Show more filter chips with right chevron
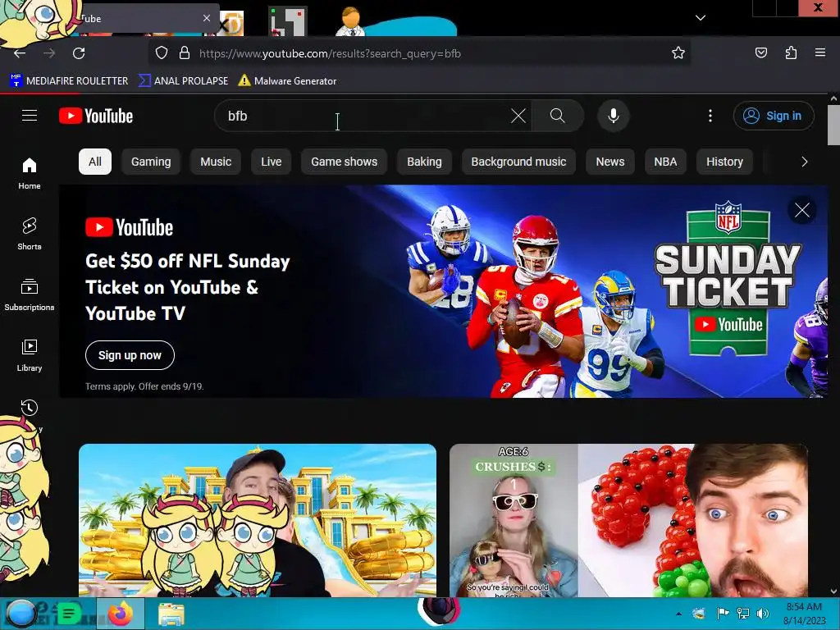 click(804, 162)
